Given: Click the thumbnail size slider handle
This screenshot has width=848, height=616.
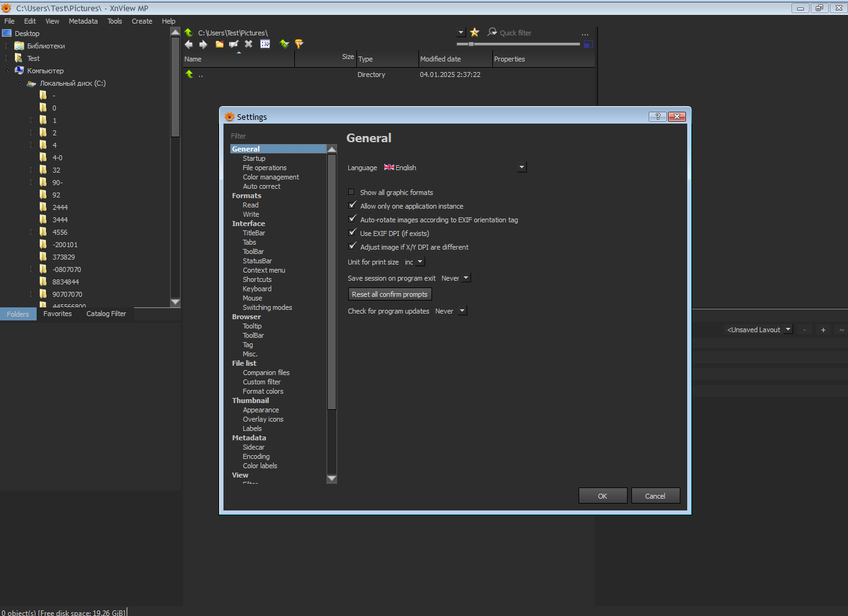Looking at the screenshot, I should click(471, 44).
